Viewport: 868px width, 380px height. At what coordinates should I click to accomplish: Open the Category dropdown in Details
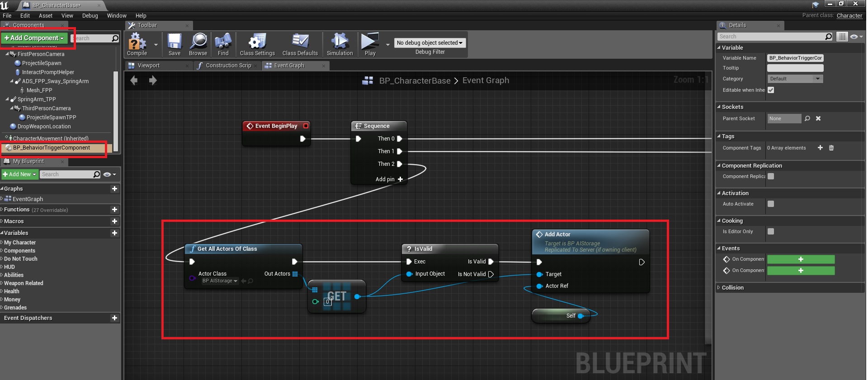tap(795, 79)
